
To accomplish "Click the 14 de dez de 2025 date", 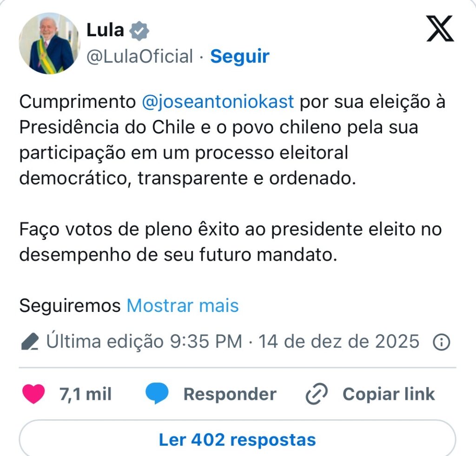I will [x=339, y=342].
